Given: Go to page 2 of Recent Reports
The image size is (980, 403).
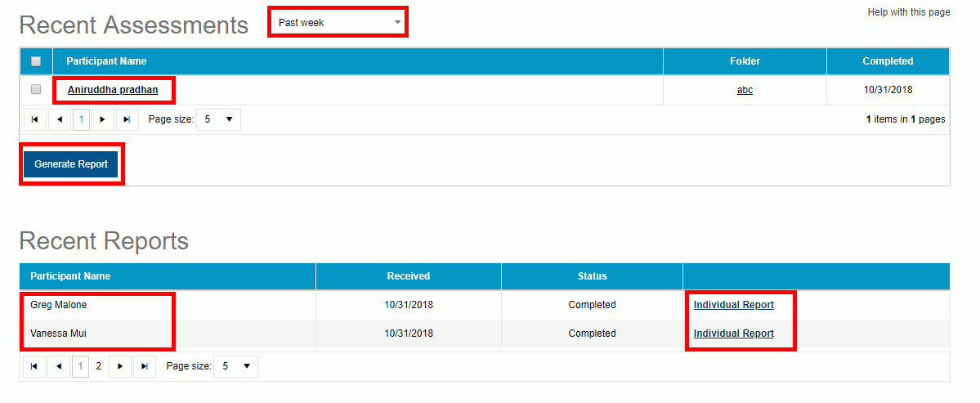Looking at the screenshot, I should [99, 367].
